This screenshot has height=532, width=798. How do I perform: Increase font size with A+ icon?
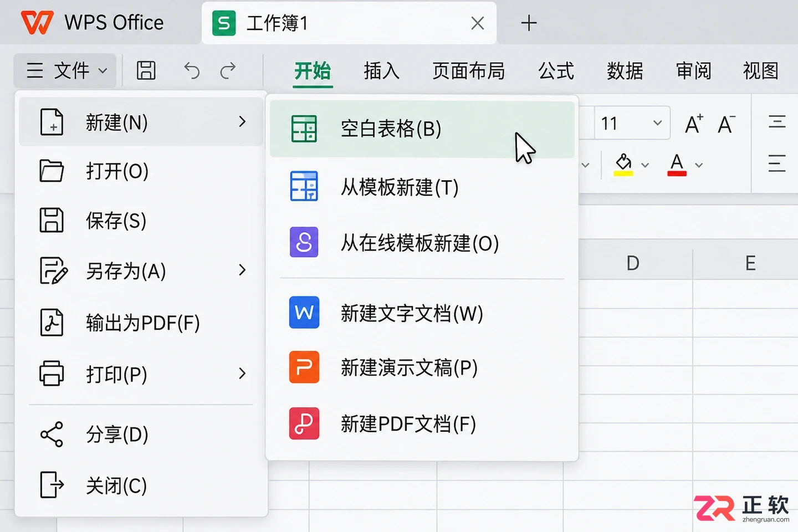click(694, 123)
